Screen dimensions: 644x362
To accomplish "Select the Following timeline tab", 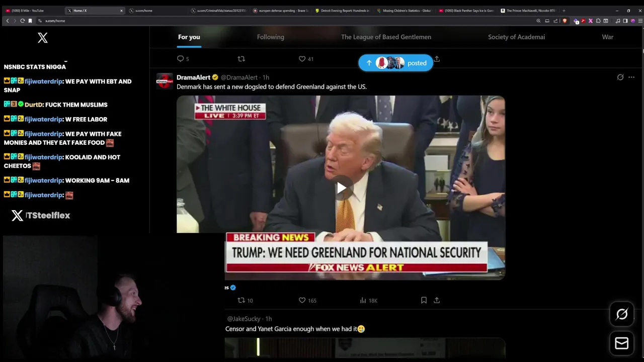I will point(271,37).
